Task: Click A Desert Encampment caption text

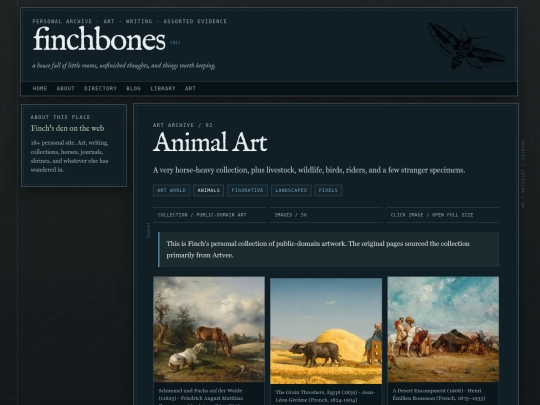Action: click(x=439, y=394)
